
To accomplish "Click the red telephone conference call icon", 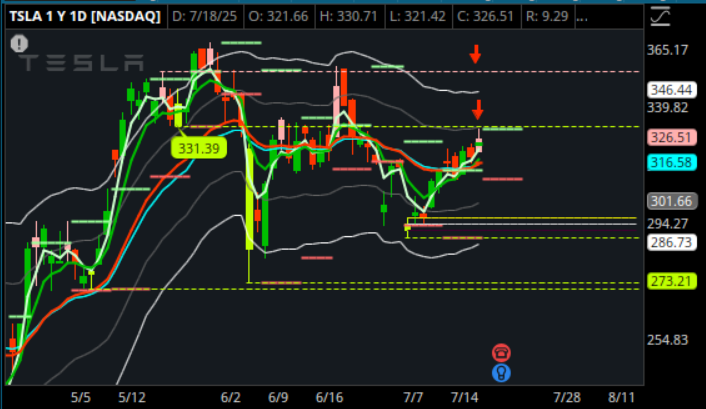I will tap(501, 353).
